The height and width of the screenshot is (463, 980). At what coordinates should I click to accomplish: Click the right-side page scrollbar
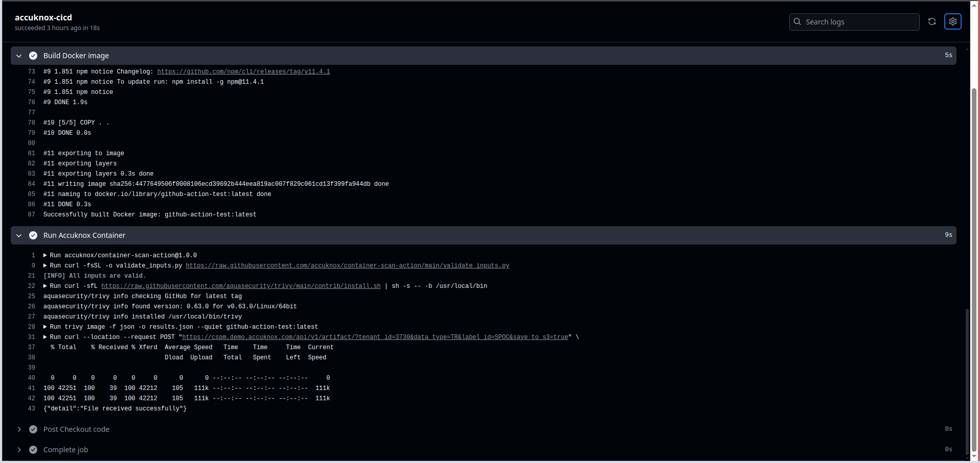click(x=975, y=230)
